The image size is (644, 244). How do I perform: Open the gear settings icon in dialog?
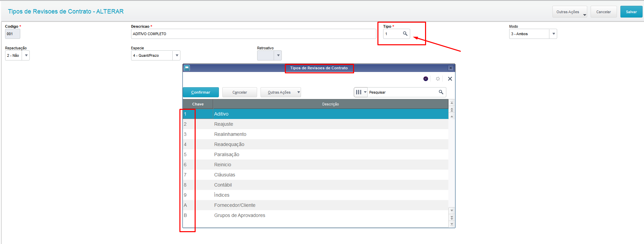coord(438,79)
